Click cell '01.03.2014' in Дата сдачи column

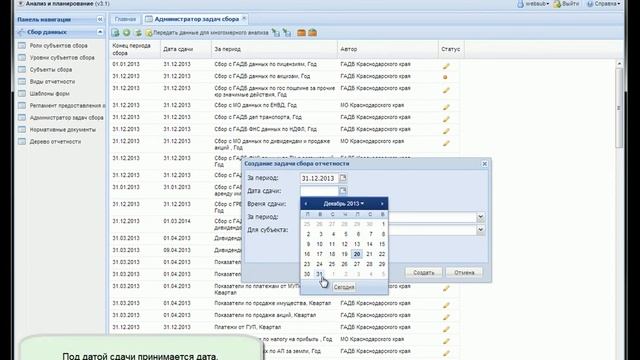click(x=177, y=221)
